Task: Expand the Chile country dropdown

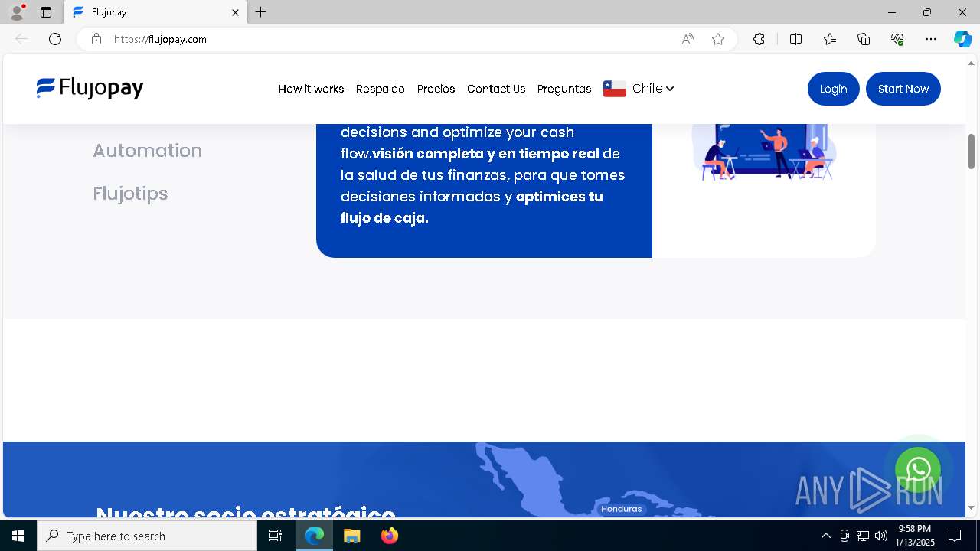Action: click(x=653, y=89)
